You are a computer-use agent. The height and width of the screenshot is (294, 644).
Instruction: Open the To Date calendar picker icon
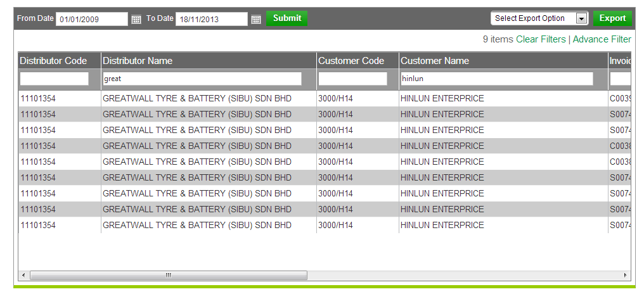(256, 19)
